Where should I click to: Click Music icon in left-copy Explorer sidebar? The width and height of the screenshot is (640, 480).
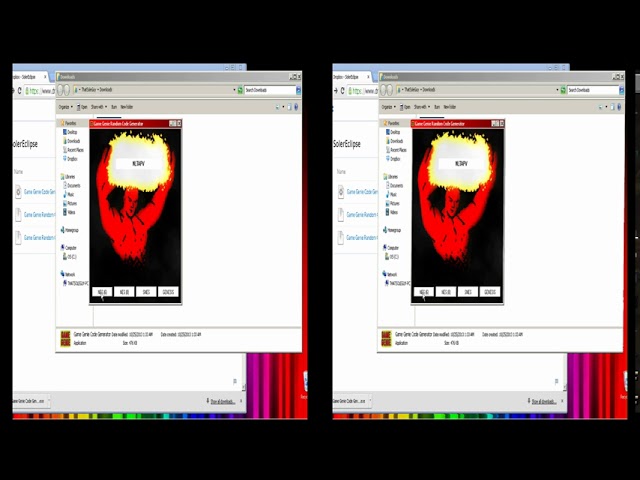click(x=64, y=194)
